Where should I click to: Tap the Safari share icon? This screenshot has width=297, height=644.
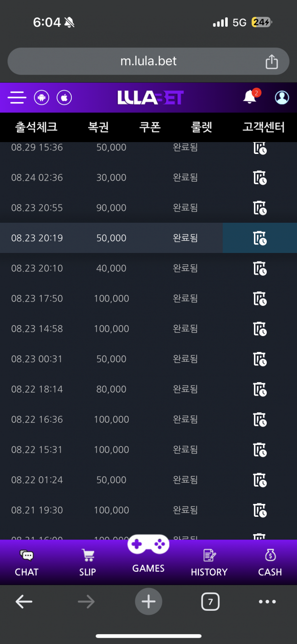point(271,61)
